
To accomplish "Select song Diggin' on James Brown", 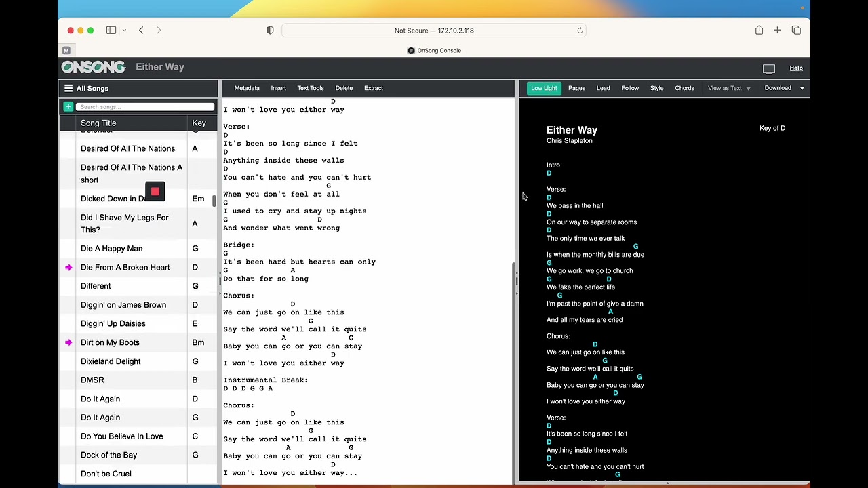I will click(x=123, y=305).
